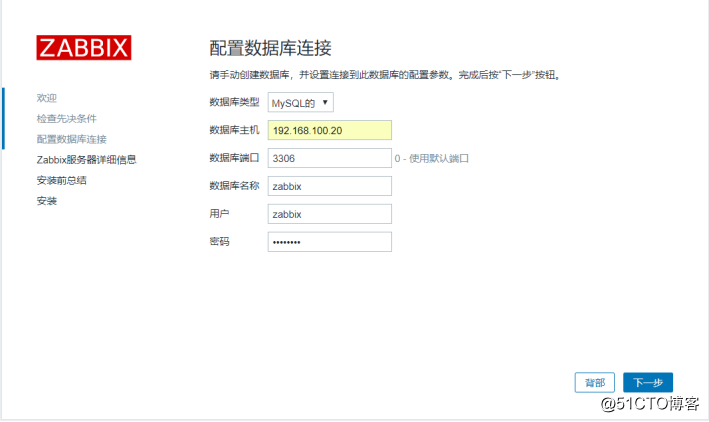Click the 密码 password field
The height and width of the screenshot is (422, 709).
(330, 242)
